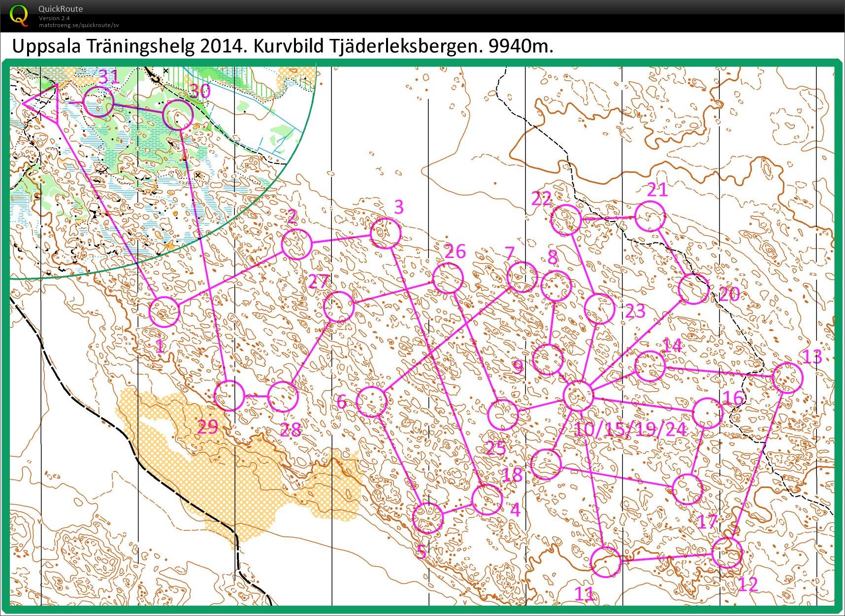Select the shared control circle 10/15/19/24

point(578,395)
